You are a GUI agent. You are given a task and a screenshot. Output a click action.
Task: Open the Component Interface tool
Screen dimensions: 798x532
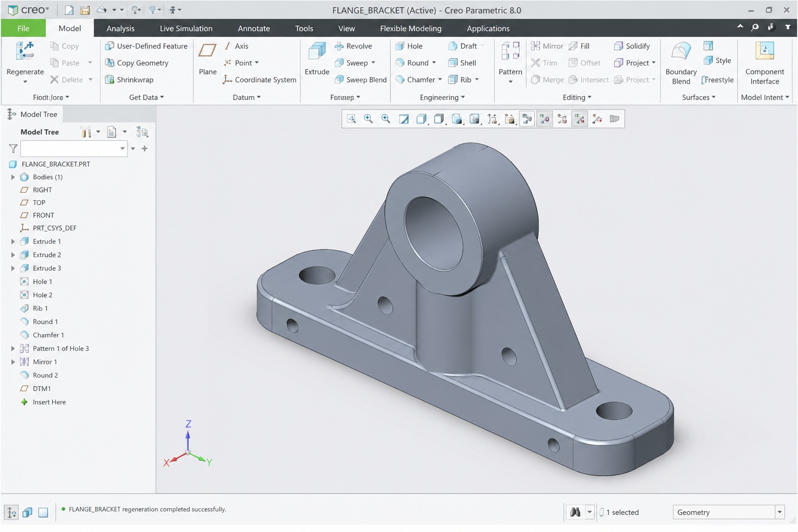pyautogui.click(x=765, y=63)
